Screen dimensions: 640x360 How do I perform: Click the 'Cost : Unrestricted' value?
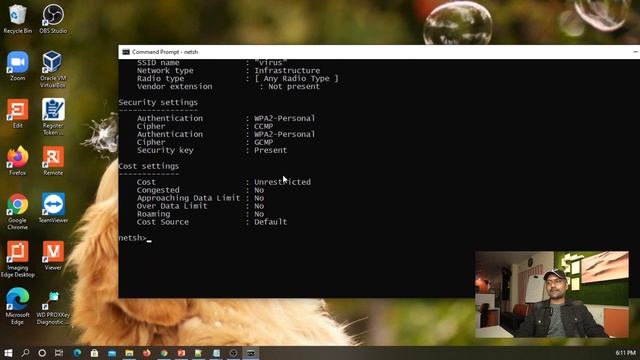tap(282, 182)
